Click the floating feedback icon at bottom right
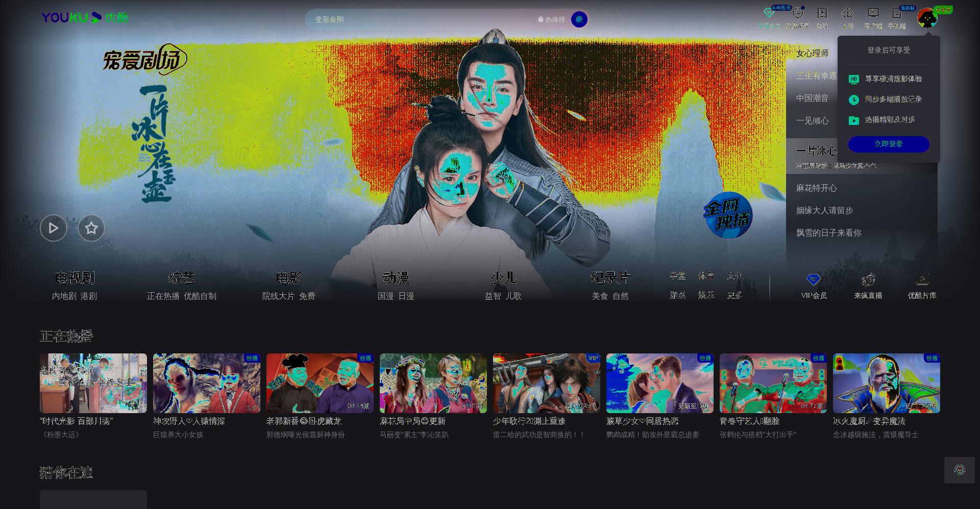This screenshot has width=980, height=509. 960,470
